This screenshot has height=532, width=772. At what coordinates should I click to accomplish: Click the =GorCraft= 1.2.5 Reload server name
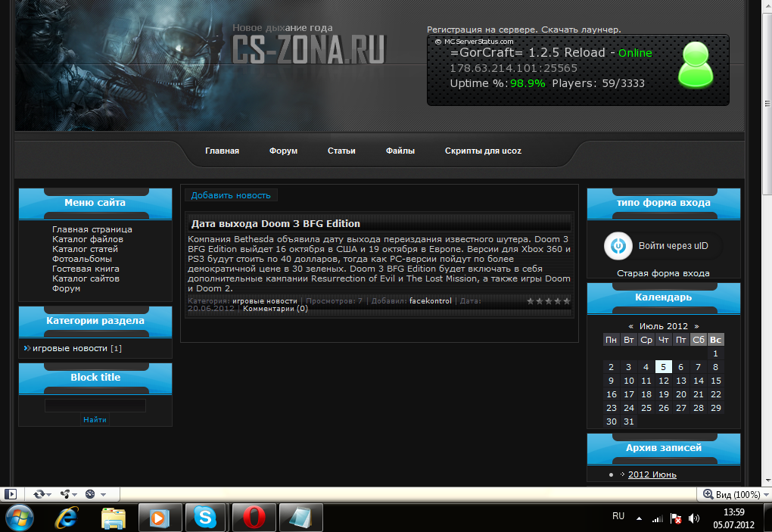[x=528, y=53]
